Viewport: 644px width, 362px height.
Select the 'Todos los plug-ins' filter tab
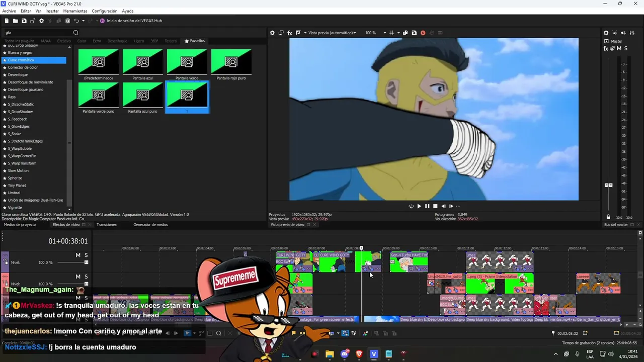point(19,41)
